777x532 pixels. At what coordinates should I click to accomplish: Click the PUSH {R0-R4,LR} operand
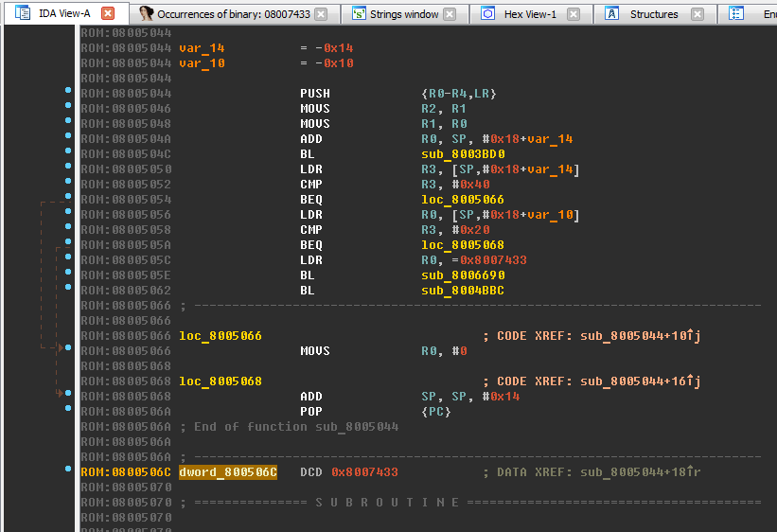point(459,94)
